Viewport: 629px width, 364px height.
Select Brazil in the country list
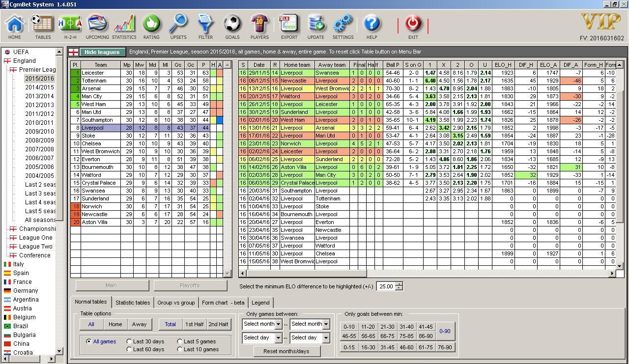point(21,326)
